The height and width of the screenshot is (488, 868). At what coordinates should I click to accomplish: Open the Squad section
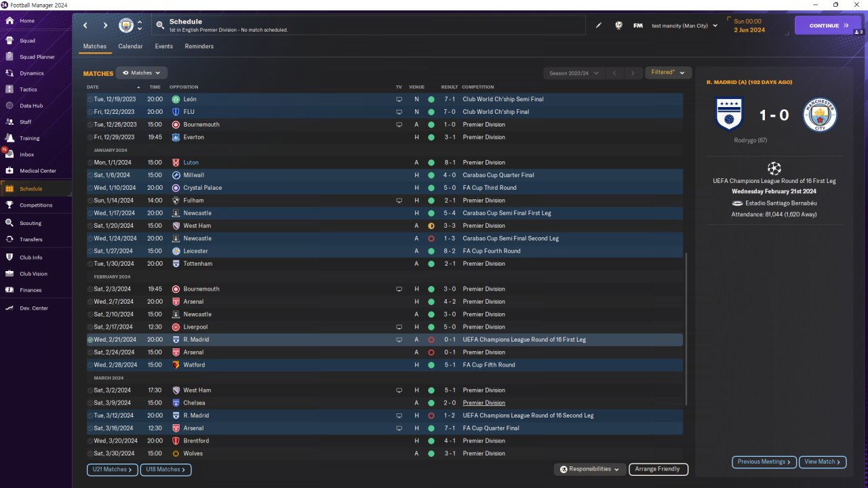[x=27, y=41]
